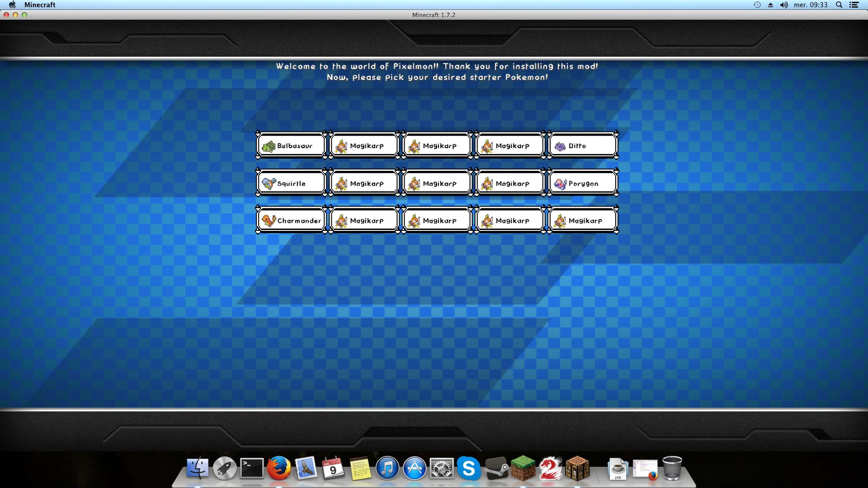Launch Terminal from the dock

click(252, 468)
